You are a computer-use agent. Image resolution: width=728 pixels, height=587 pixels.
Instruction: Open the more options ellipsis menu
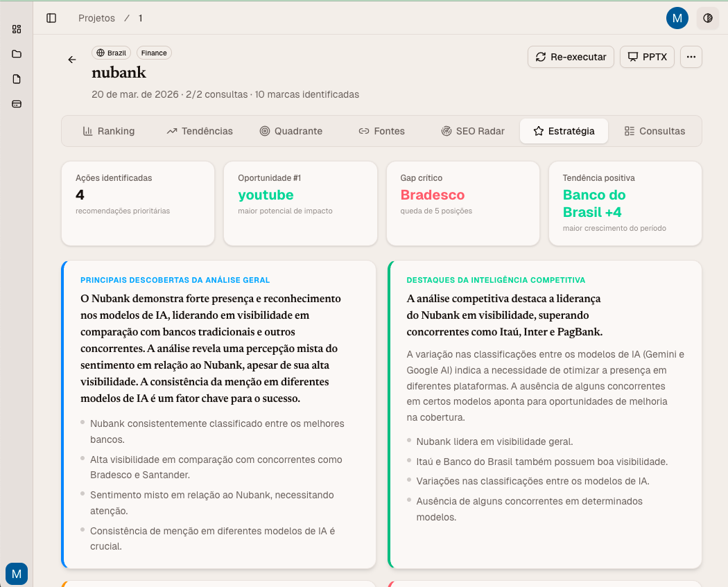point(691,57)
